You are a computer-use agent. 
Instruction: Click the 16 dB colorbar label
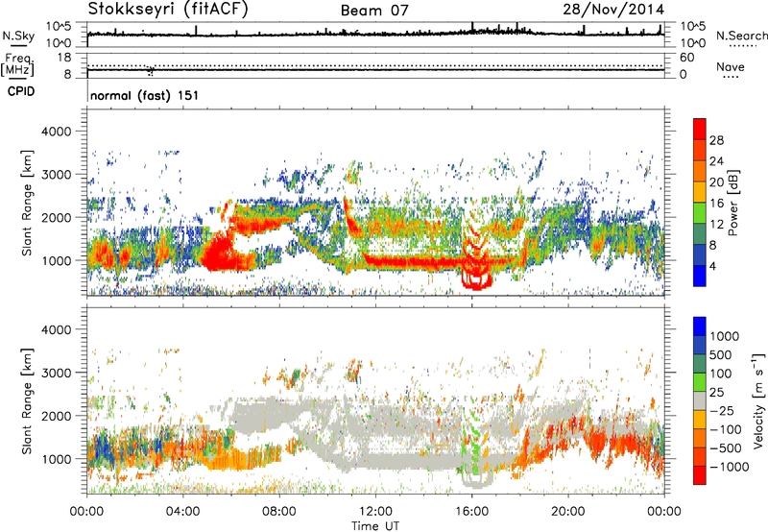pyautogui.click(x=716, y=204)
